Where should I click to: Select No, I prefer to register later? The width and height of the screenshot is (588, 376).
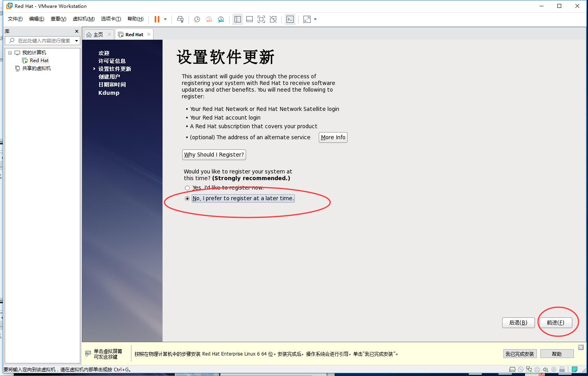coord(187,199)
